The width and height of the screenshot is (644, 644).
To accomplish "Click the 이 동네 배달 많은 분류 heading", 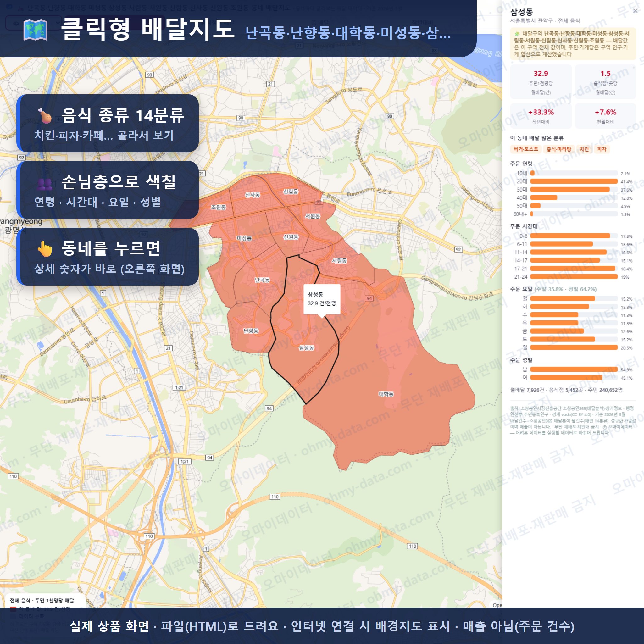I will pyautogui.click(x=537, y=138).
